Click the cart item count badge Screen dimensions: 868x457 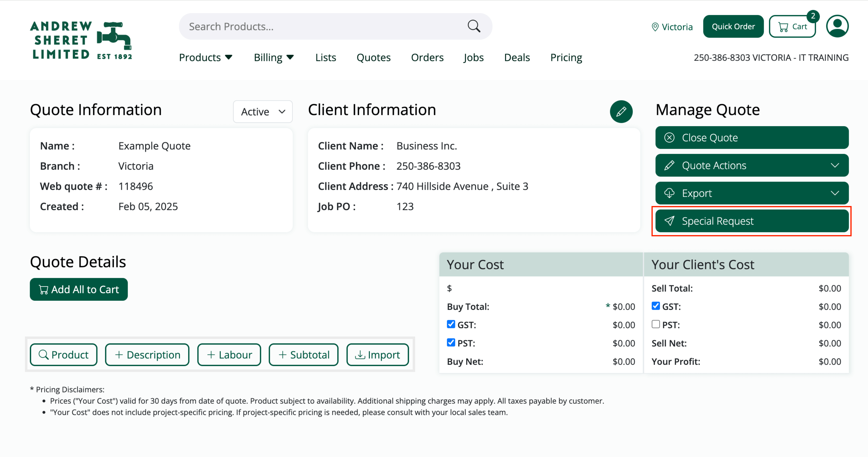[813, 16]
